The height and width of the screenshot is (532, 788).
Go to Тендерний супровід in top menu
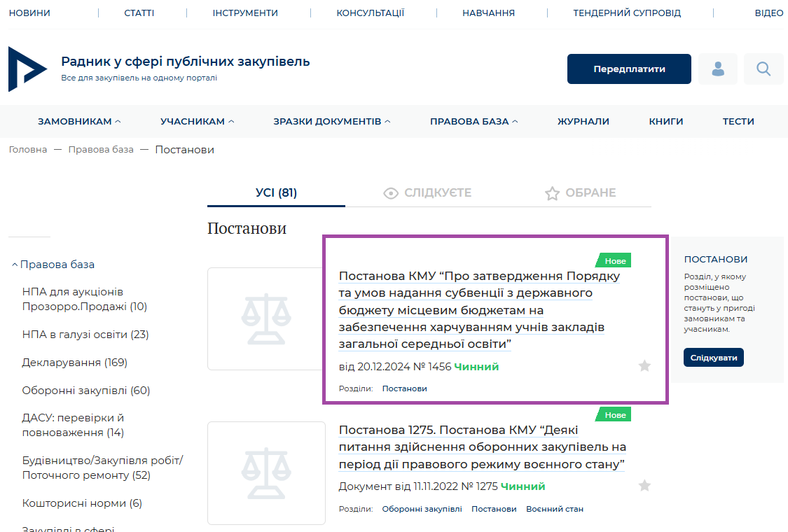point(626,13)
